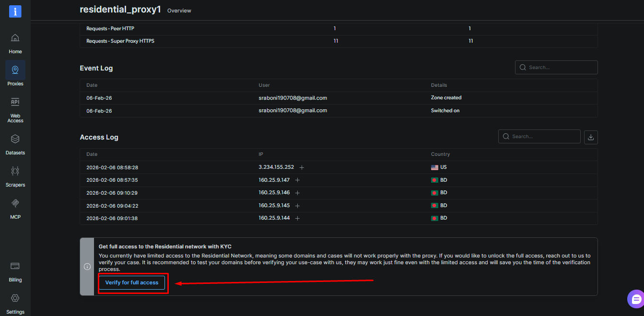This screenshot has height=316, width=644.
Task: Switch to the Overview tab
Action: pyautogui.click(x=179, y=11)
